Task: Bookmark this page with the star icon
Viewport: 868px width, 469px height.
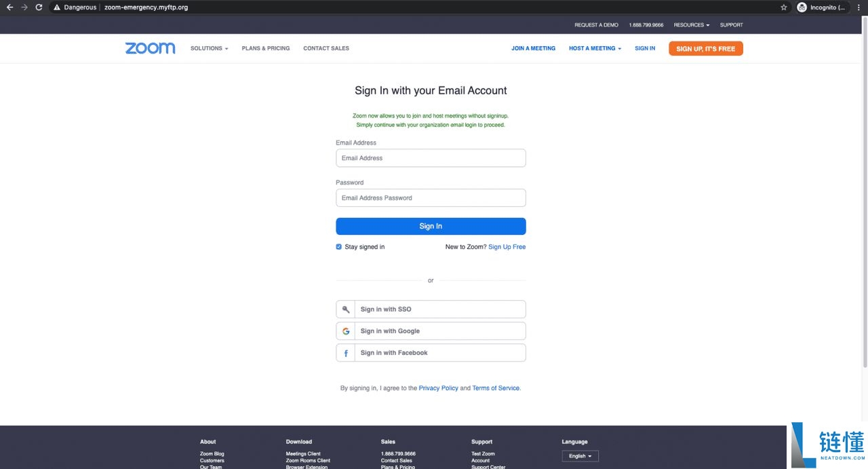Action: 784,7
